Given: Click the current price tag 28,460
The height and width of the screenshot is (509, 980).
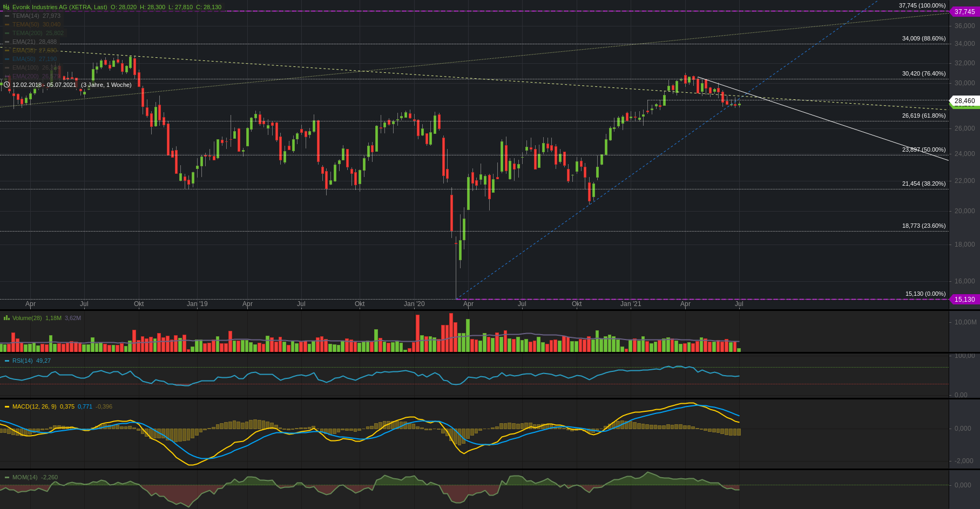Looking at the screenshot, I should 964,101.
